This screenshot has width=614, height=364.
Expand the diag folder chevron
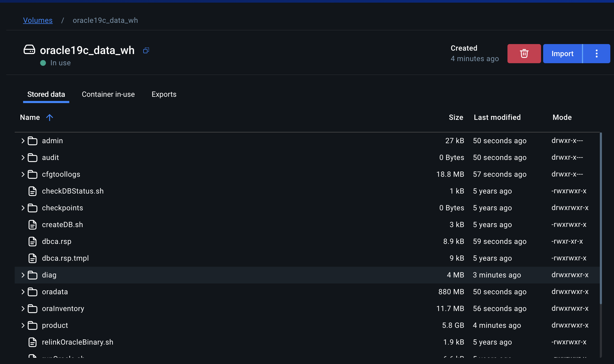point(23,275)
